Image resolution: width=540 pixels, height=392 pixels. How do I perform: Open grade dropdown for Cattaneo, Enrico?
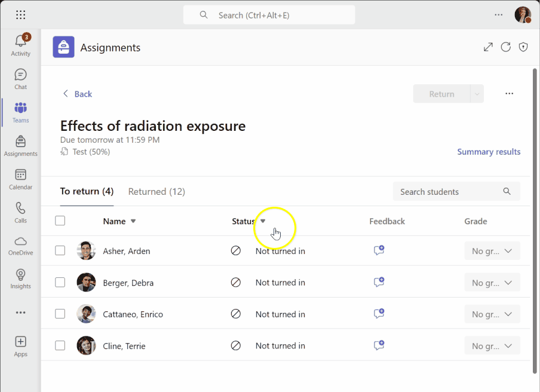click(492, 314)
